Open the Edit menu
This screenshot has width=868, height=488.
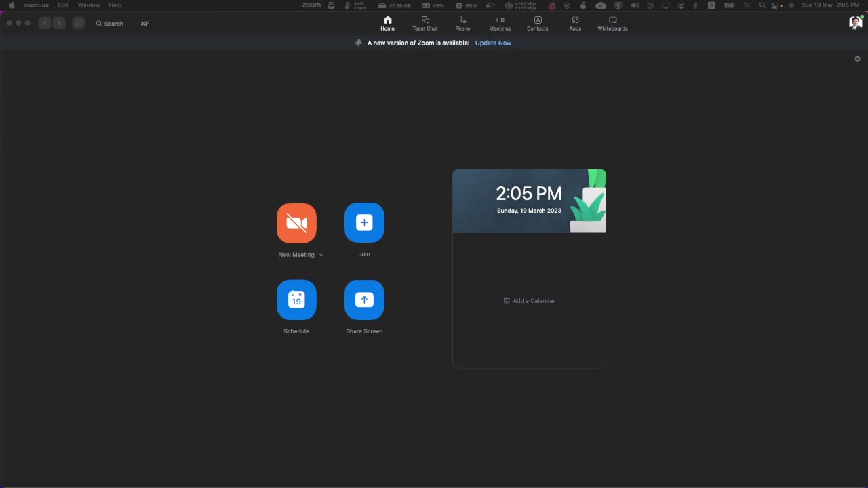point(63,5)
